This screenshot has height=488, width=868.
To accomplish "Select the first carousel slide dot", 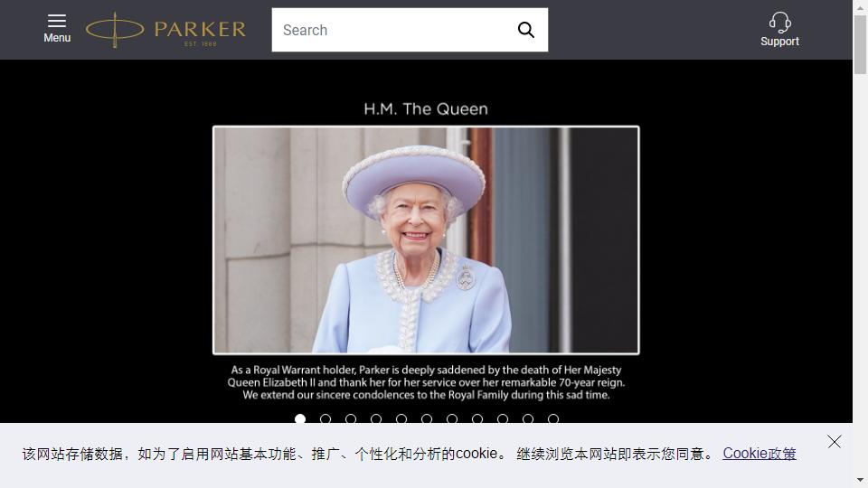I will click(300, 418).
